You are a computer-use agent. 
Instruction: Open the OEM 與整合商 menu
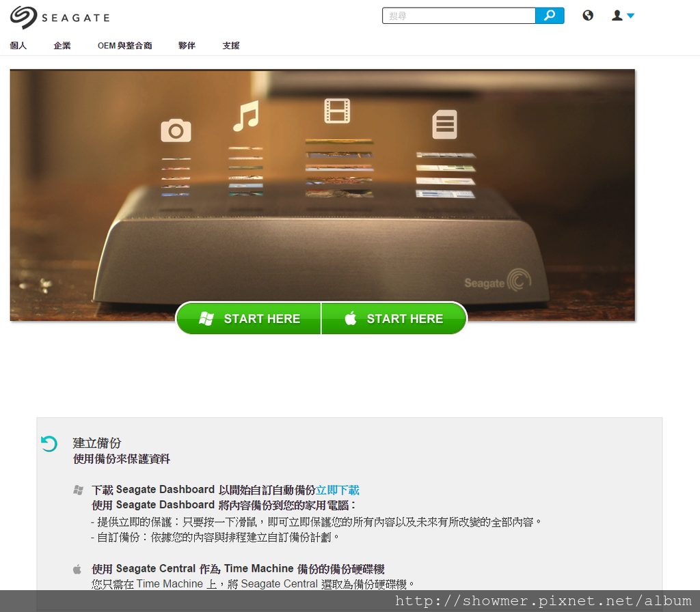pyautogui.click(x=124, y=46)
